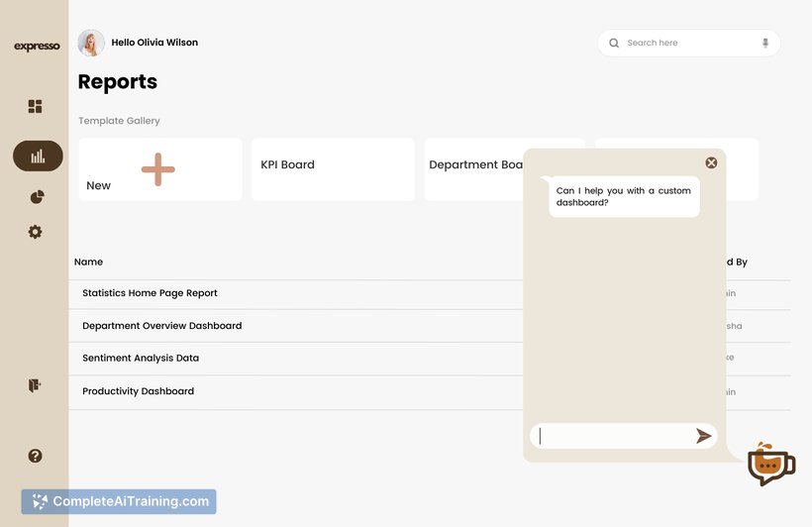This screenshot has height=527, width=812.
Task: Focus the Search here field
Action: point(689,43)
